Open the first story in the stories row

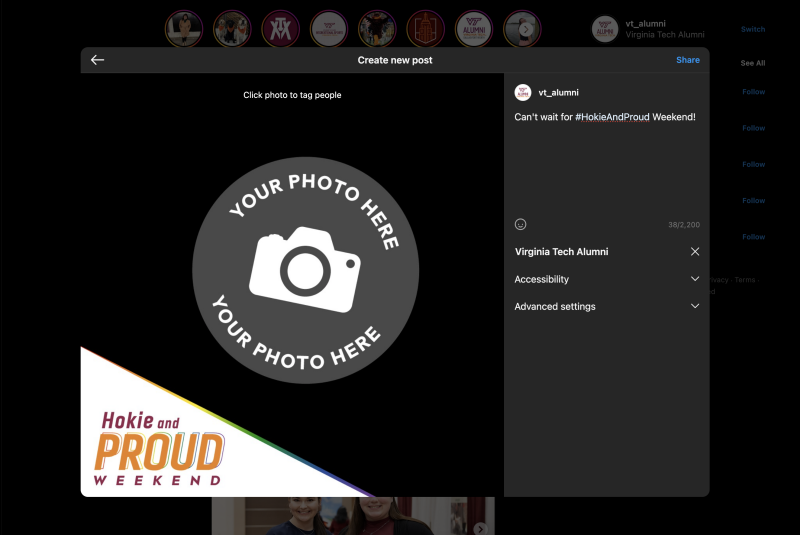[184, 29]
